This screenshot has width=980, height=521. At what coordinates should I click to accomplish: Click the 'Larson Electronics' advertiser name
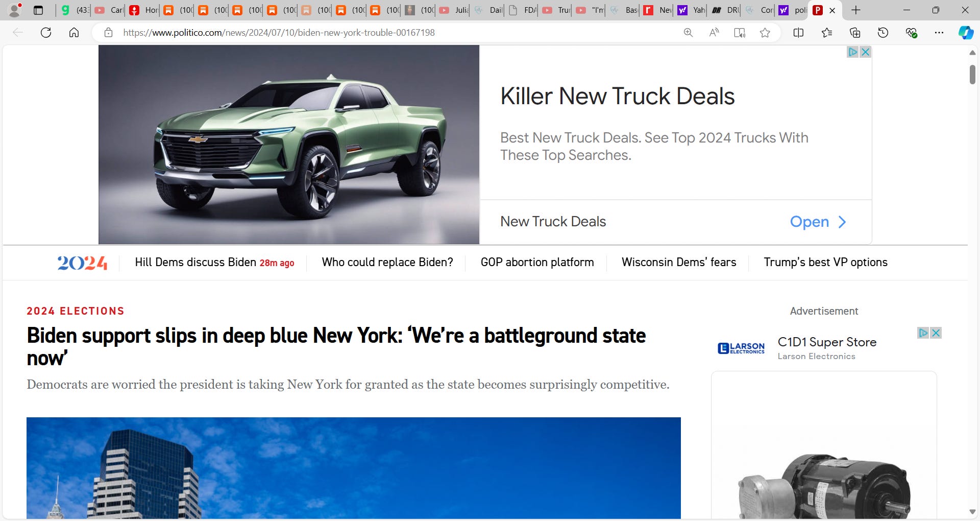pos(816,357)
